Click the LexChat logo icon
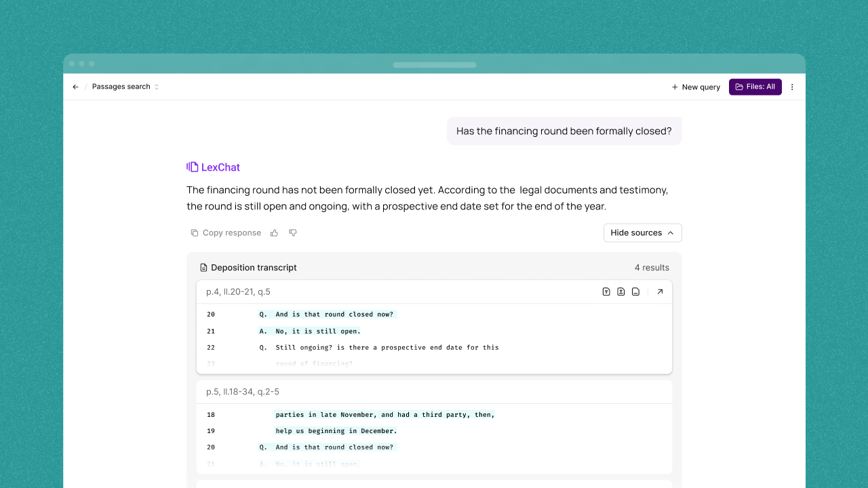868x488 pixels. [193, 167]
